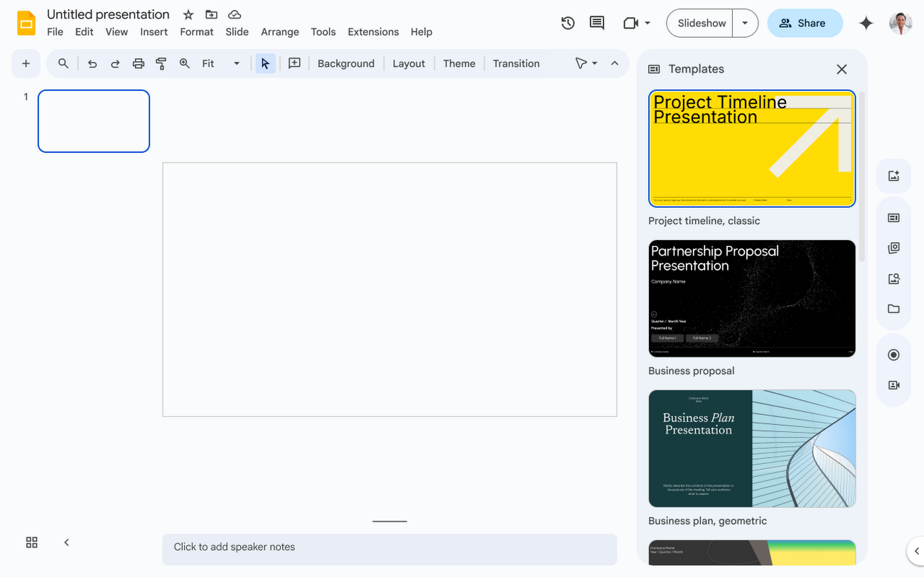Open the Format menu

tap(197, 32)
